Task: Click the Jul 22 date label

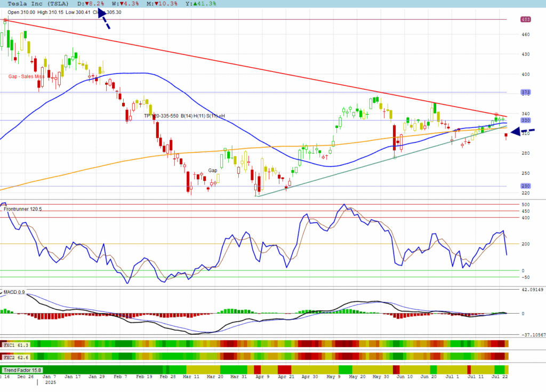Action: pyautogui.click(x=500, y=377)
